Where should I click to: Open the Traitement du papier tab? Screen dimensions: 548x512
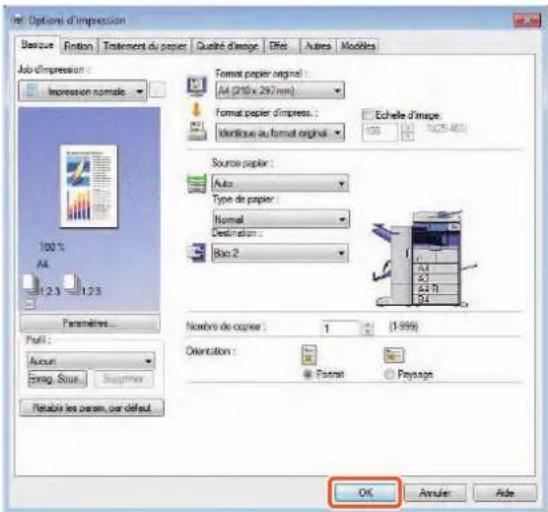pos(145,46)
